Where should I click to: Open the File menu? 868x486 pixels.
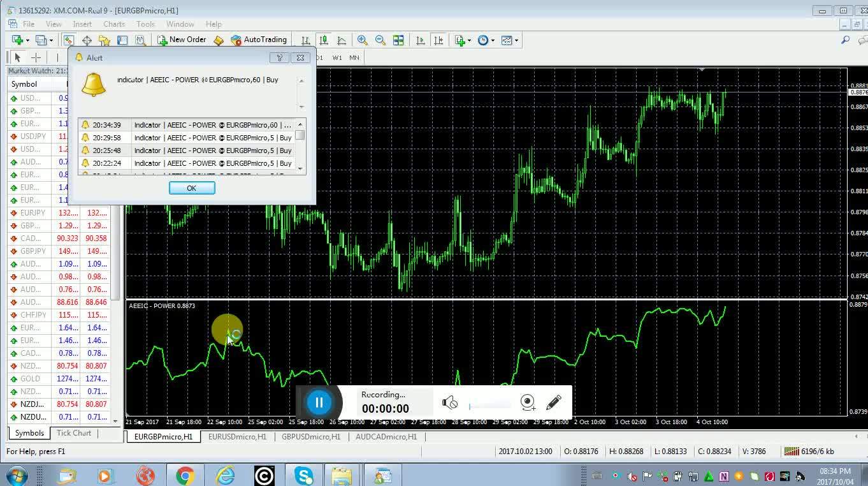pos(29,24)
